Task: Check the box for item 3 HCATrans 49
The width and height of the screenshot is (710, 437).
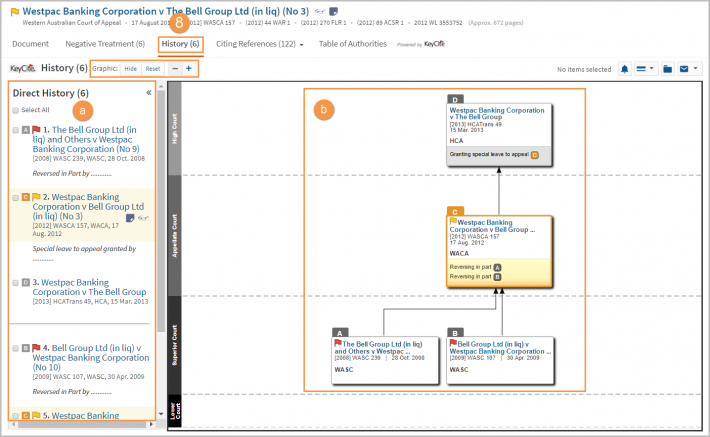Action: coord(15,283)
